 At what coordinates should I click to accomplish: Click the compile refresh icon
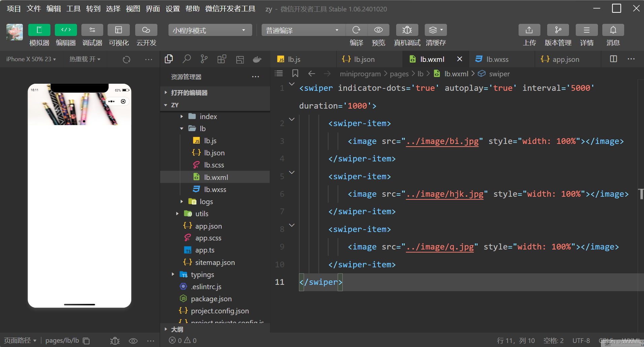356,30
